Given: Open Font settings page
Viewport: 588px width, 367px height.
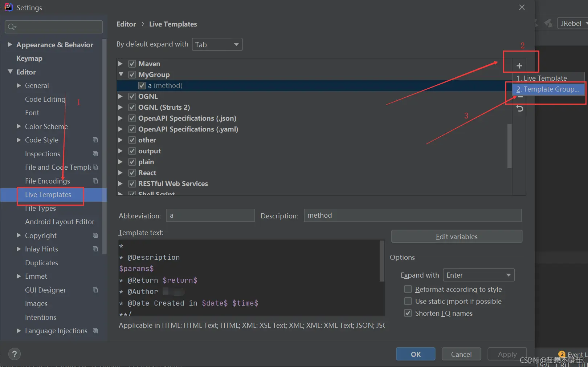Looking at the screenshot, I should pos(32,113).
